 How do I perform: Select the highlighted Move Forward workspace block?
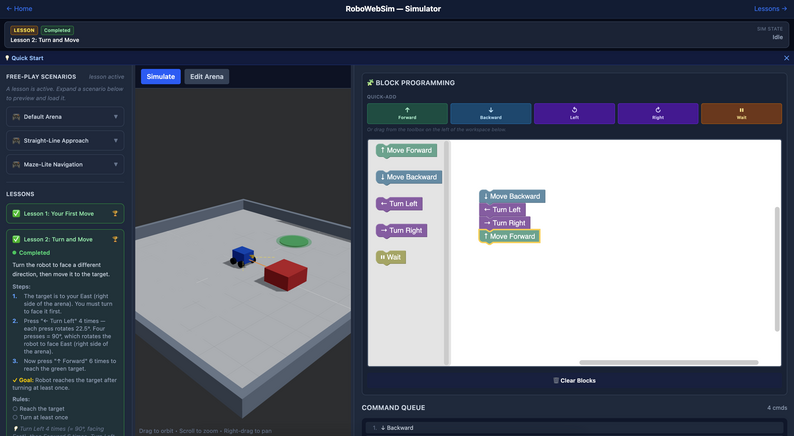click(509, 236)
